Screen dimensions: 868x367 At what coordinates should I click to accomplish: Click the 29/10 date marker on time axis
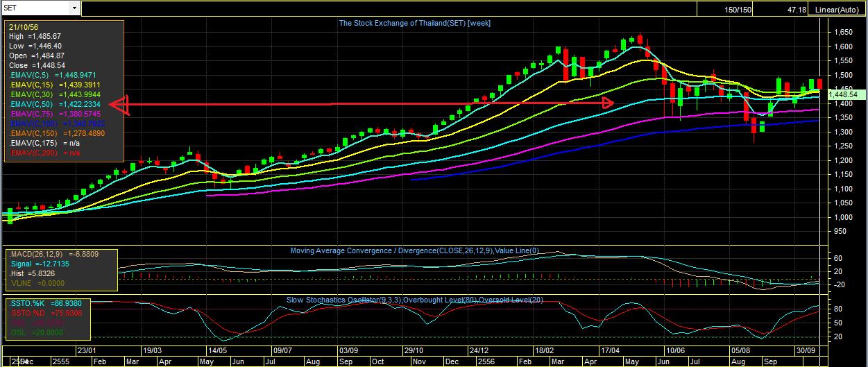pos(414,351)
